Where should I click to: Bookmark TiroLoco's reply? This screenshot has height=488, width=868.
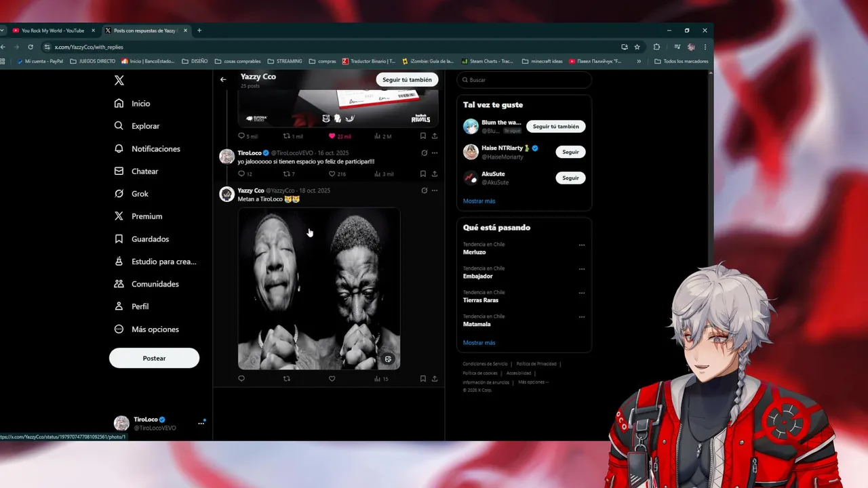point(423,174)
